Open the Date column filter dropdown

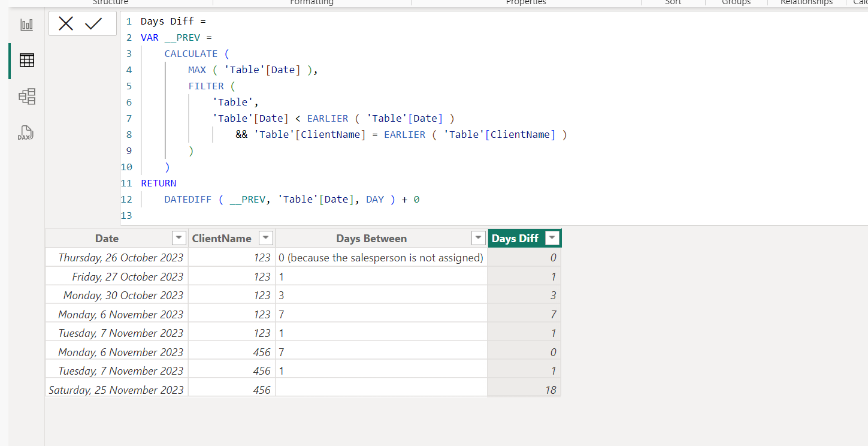point(179,238)
